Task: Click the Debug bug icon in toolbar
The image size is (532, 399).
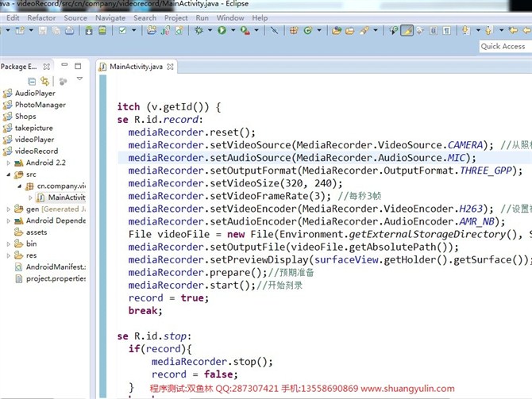Action: [199, 30]
